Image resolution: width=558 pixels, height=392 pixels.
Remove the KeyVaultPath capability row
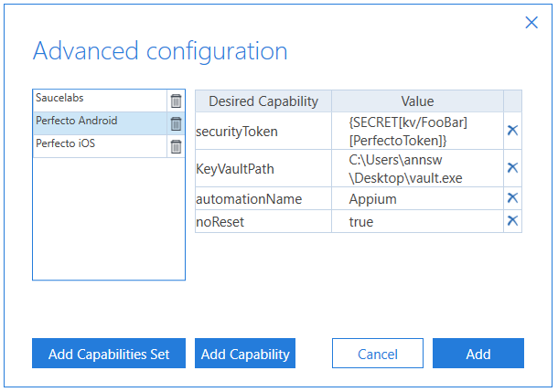click(512, 167)
